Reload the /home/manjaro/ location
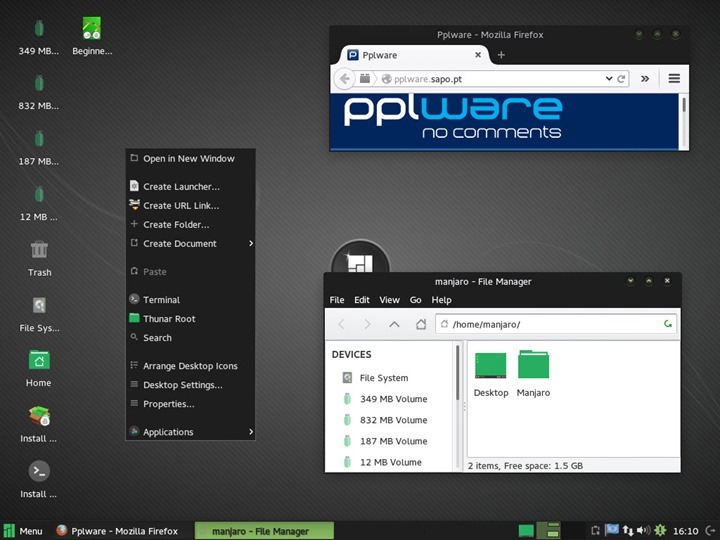 tap(668, 324)
